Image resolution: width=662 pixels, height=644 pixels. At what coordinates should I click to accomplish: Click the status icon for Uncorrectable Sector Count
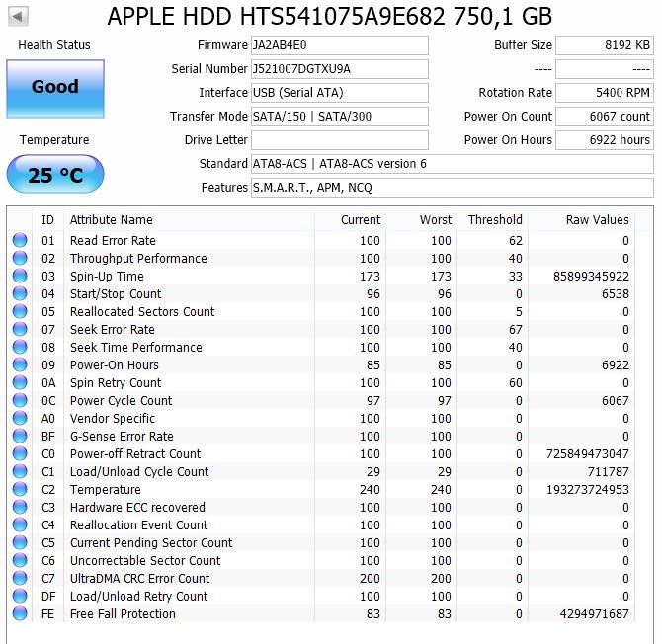[x=20, y=560]
